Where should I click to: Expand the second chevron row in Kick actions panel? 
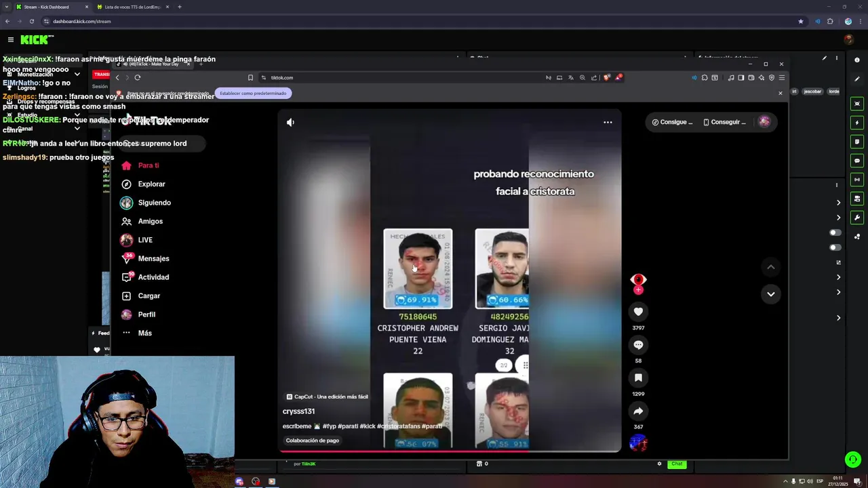point(838,218)
